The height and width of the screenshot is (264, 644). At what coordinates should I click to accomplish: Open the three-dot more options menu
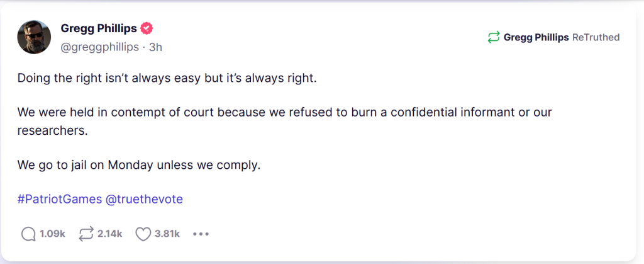(x=201, y=234)
